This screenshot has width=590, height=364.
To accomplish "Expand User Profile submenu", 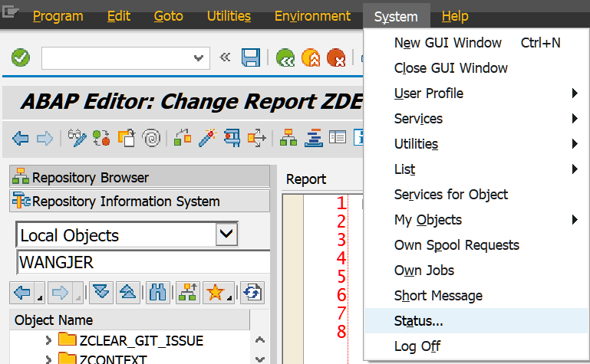I will coord(476,93).
